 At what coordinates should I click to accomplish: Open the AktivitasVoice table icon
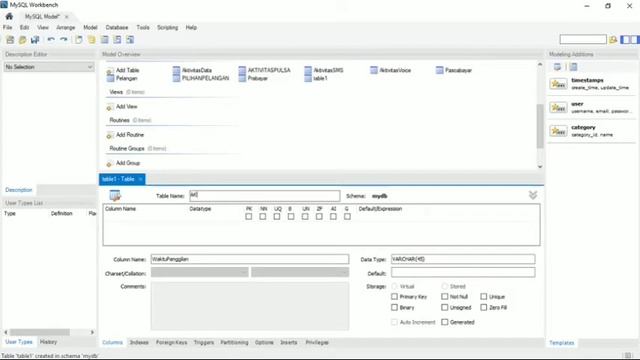[374, 70]
